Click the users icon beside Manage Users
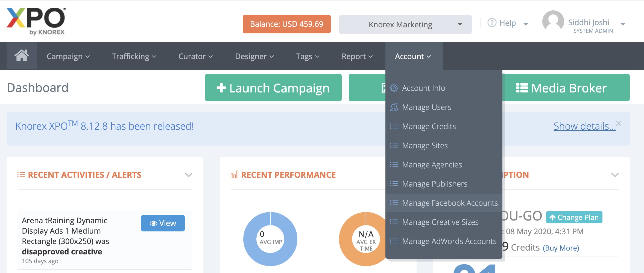This screenshot has width=644, height=273. pos(394,107)
